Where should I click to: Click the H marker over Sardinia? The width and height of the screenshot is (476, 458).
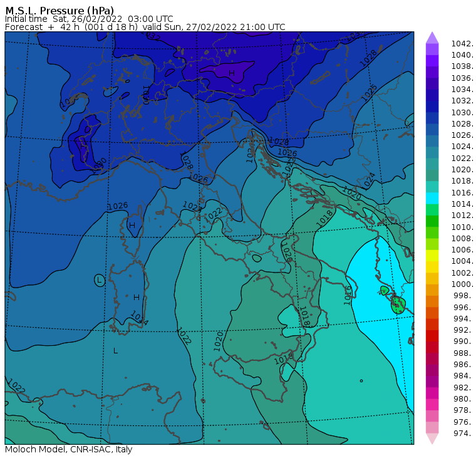137,298
